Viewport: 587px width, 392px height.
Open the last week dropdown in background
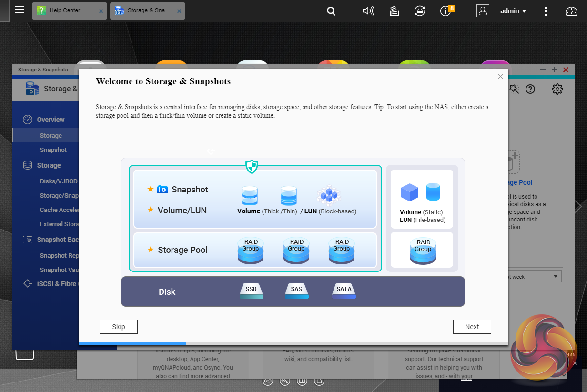click(x=535, y=277)
